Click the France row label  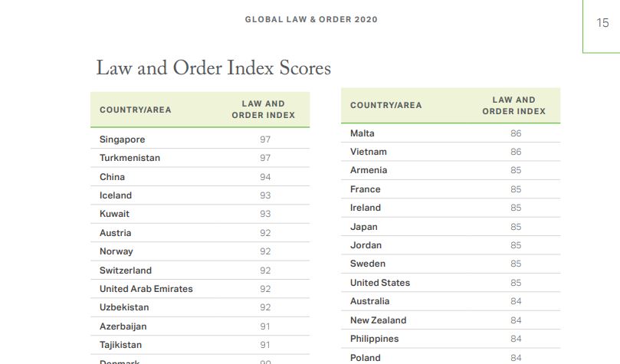(x=366, y=189)
